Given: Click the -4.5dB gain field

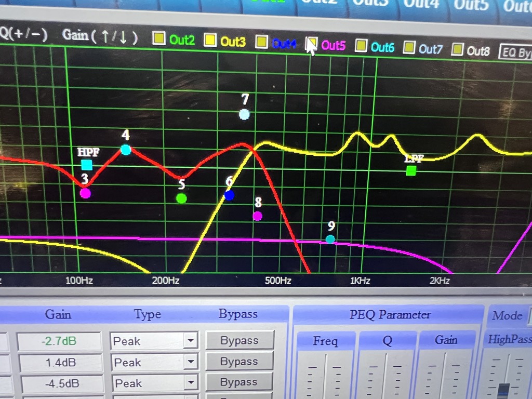Looking at the screenshot, I should click(x=62, y=383).
